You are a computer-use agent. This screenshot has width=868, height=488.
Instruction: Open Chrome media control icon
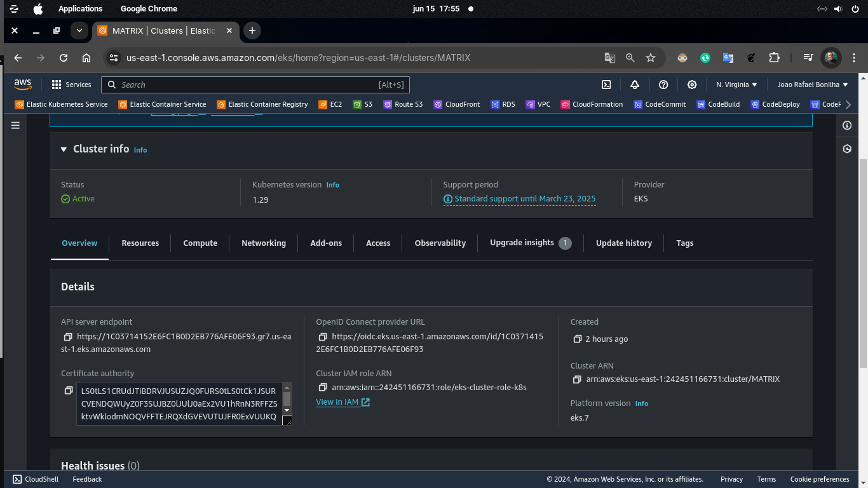[808, 58]
